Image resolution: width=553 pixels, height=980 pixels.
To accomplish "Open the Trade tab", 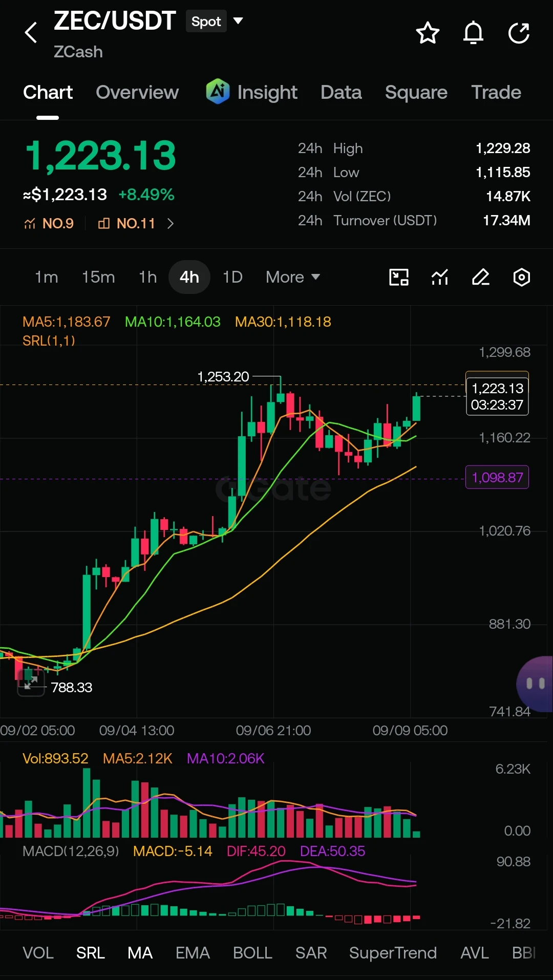I will [496, 92].
